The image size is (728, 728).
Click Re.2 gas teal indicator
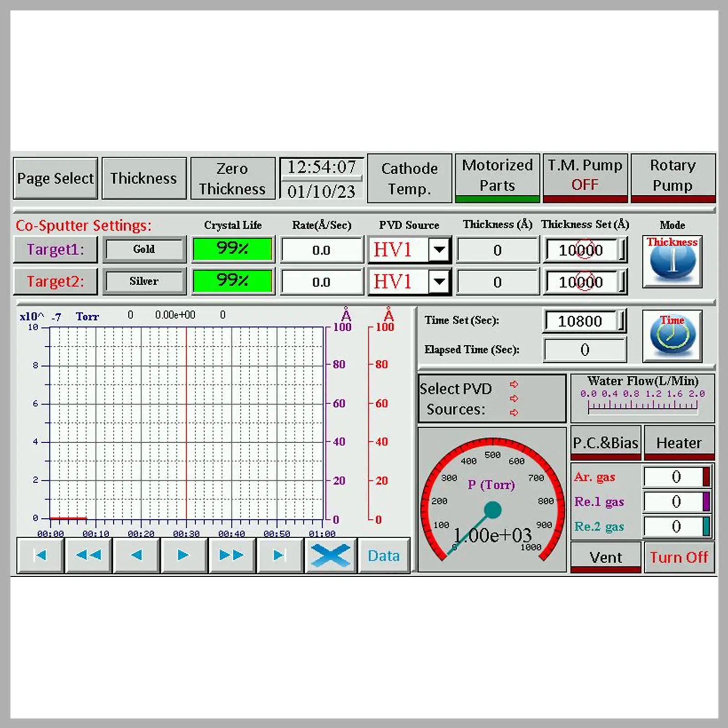(706, 526)
